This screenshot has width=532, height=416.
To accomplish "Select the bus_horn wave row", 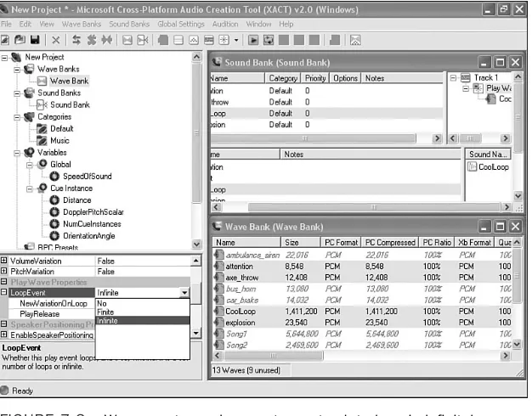I will (362, 289).
